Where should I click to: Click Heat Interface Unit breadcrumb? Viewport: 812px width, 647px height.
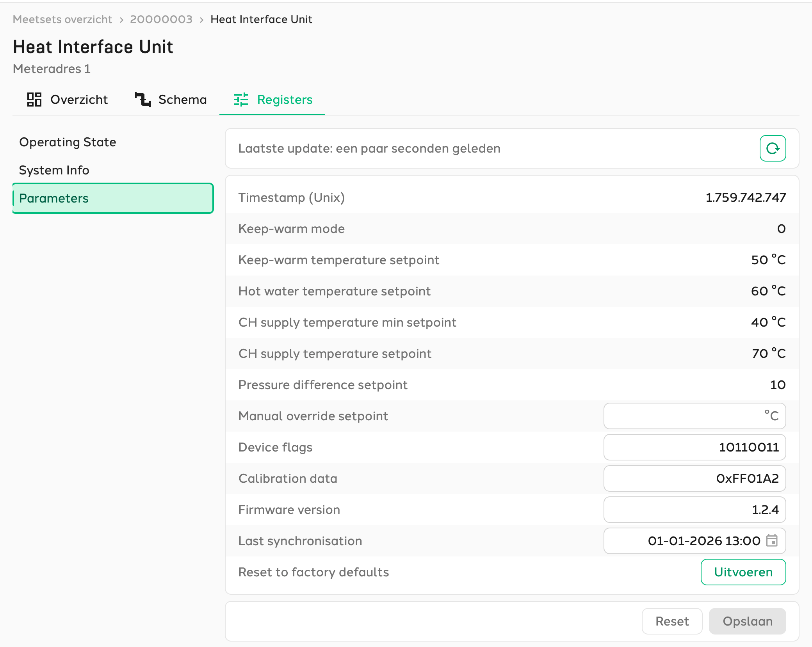261,19
